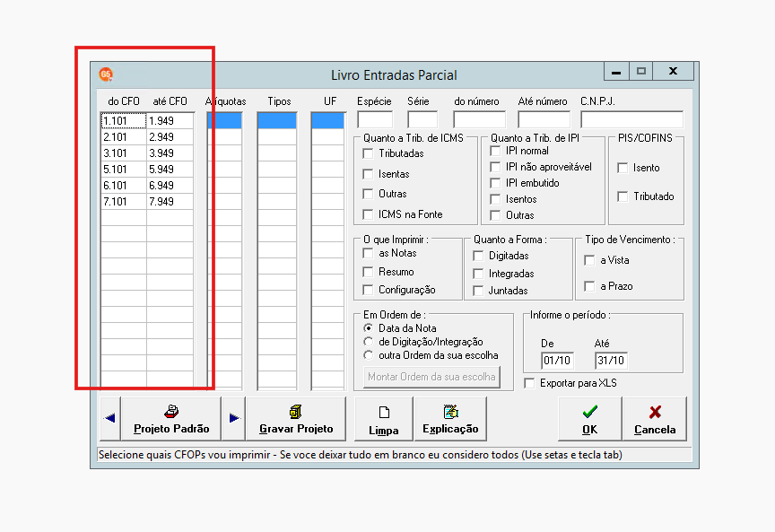Click the De period field 01/10
The image size is (775, 532).
click(558, 361)
